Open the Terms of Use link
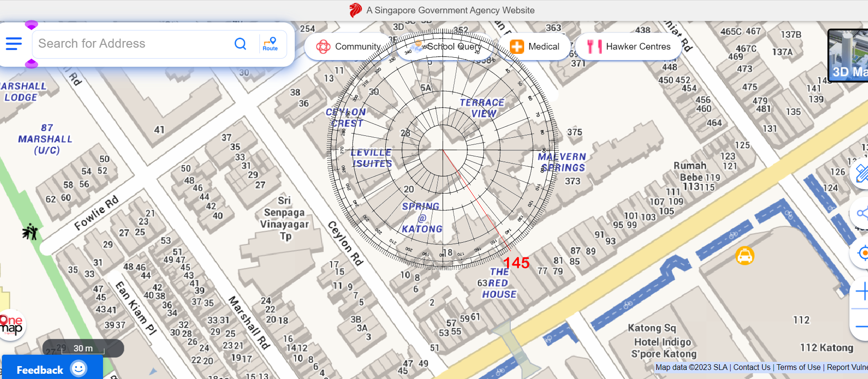 tap(798, 368)
